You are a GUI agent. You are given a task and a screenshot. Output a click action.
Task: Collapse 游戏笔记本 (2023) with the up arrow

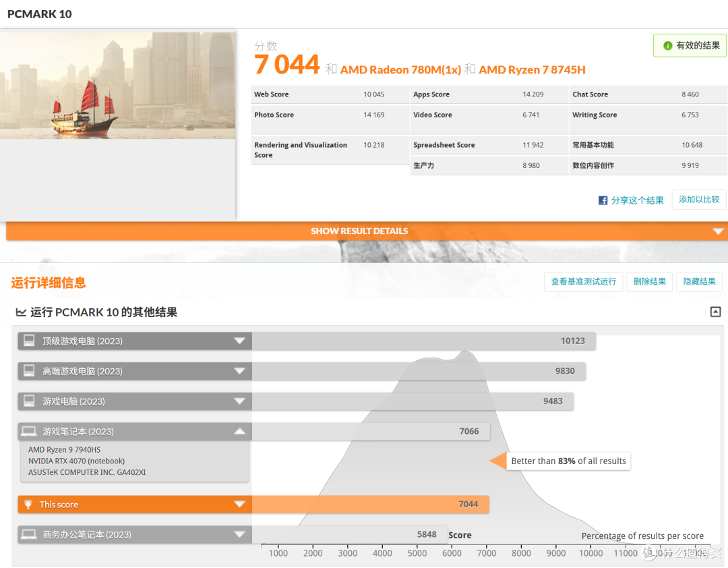239,431
